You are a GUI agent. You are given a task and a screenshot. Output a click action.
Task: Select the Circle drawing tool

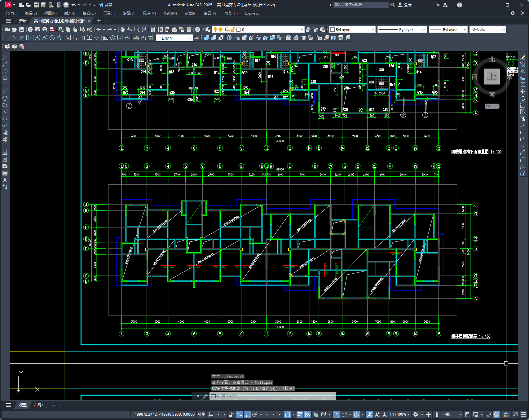tap(5, 98)
